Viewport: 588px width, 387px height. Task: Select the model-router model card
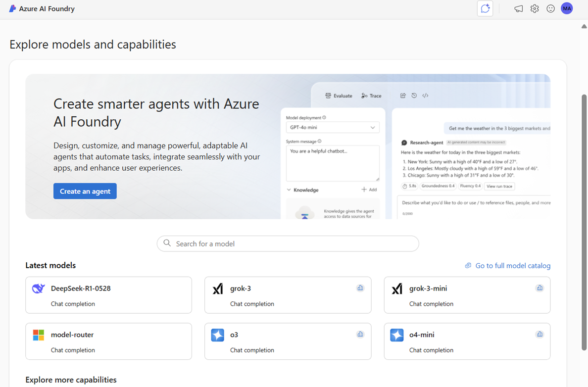[x=108, y=341]
